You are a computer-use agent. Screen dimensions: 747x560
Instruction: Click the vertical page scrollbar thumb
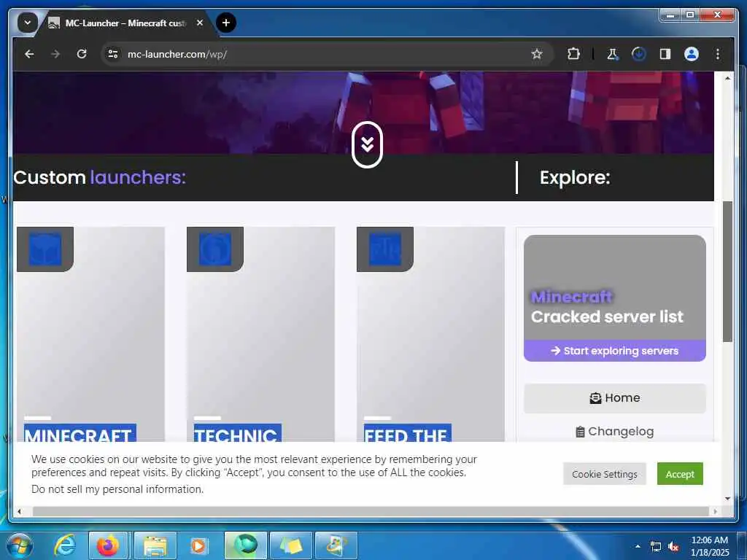coord(727,271)
